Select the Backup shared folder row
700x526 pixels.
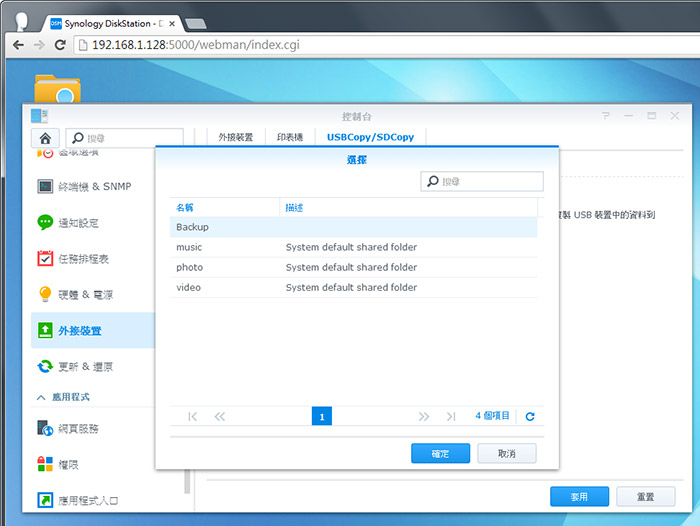pyautogui.click(x=353, y=227)
